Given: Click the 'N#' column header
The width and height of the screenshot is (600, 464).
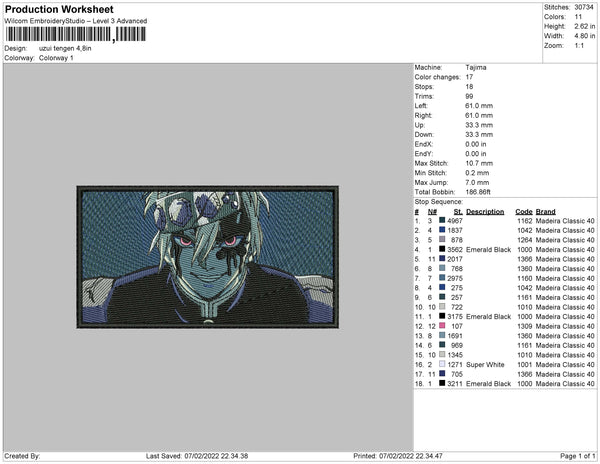Looking at the screenshot, I should (x=432, y=212).
